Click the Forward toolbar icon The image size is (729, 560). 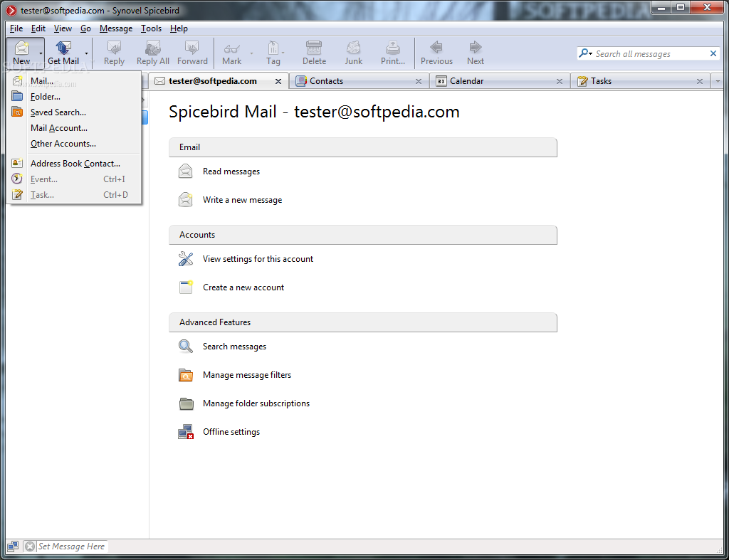pyautogui.click(x=192, y=48)
